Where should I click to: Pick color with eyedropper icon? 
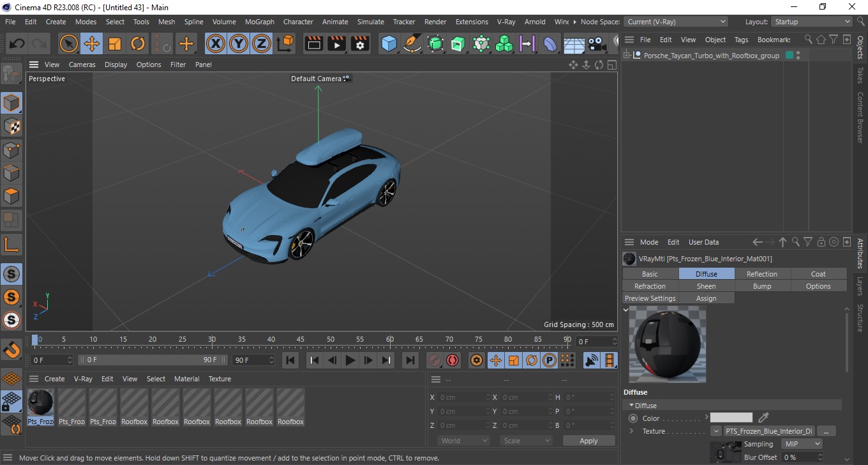tap(763, 418)
